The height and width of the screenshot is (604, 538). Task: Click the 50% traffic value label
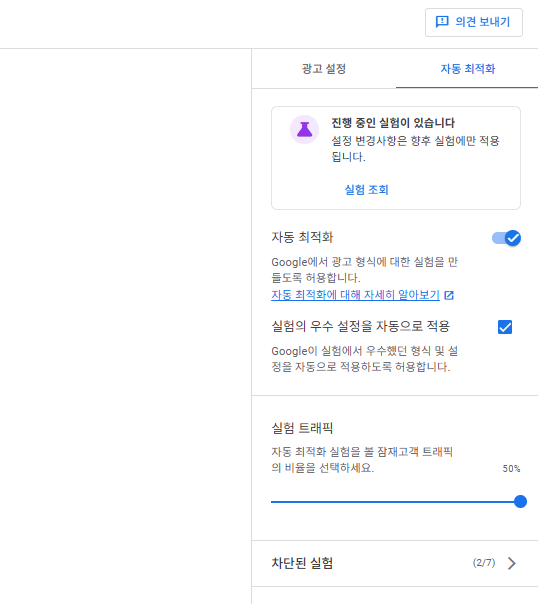coord(511,469)
